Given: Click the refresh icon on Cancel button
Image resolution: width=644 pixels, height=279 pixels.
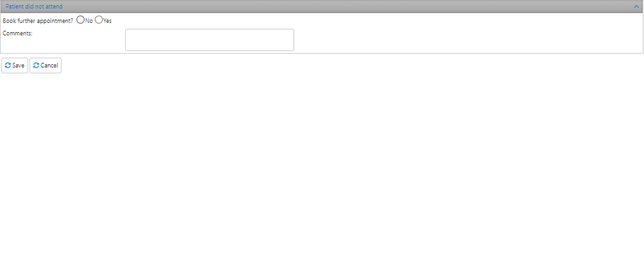Looking at the screenshot, I should pos(36,65).
